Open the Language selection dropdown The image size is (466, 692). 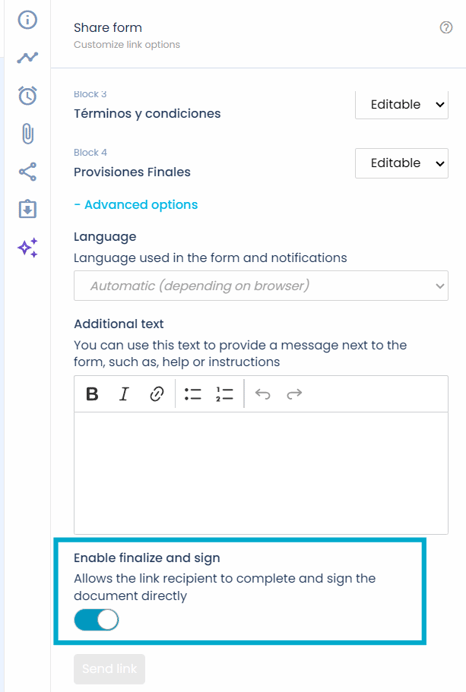(x=261, y=286)
